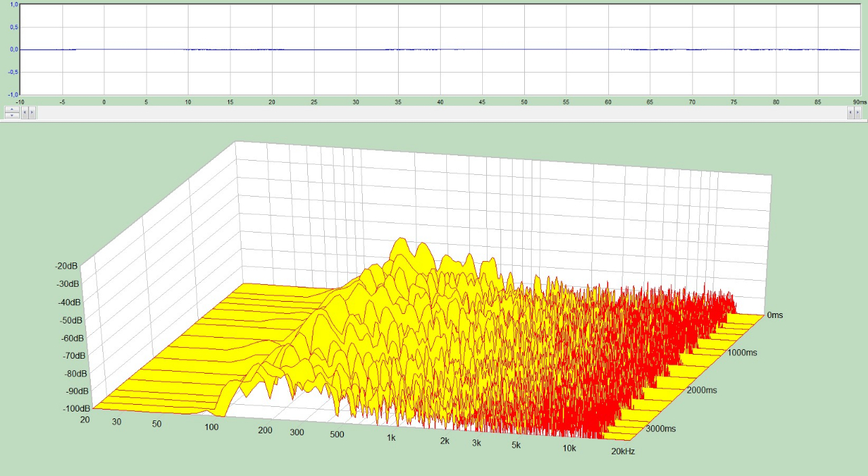Click the 1,0 amplitude label on impulse graph

[14, 5]
